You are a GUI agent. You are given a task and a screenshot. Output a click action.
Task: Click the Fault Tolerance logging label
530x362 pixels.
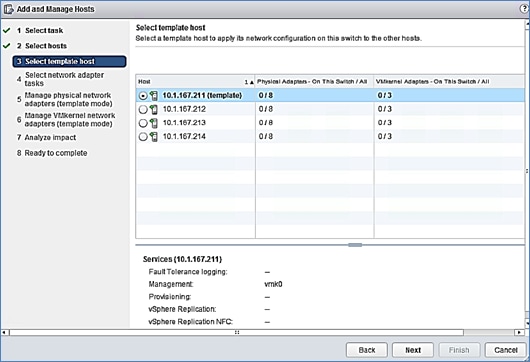click(188, 272)
